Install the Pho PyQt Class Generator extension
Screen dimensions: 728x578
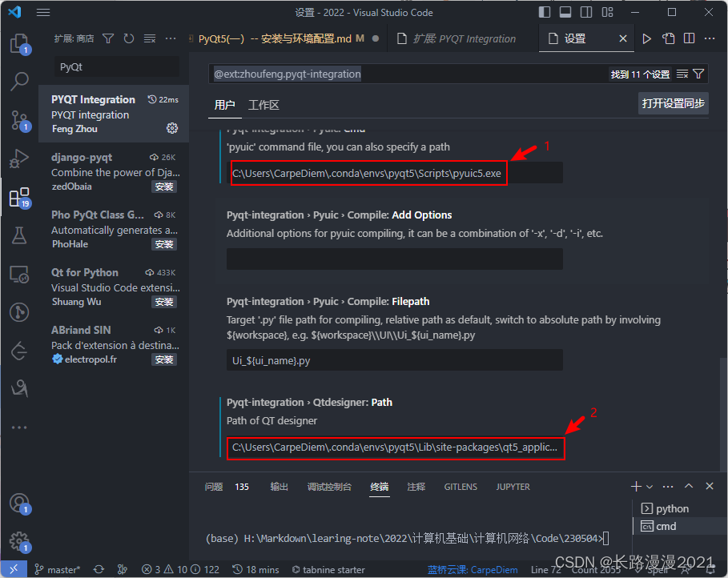[164, 244]
